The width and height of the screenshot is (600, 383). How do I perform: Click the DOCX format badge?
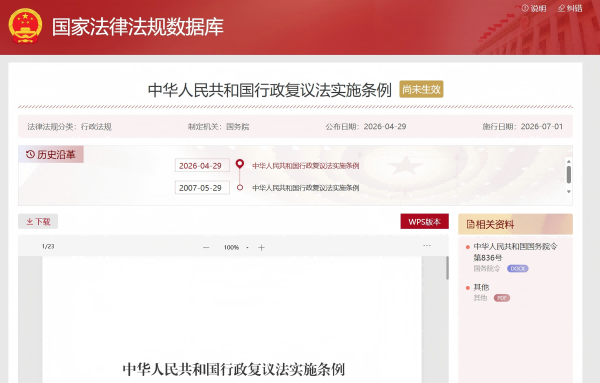pos(517,269)
